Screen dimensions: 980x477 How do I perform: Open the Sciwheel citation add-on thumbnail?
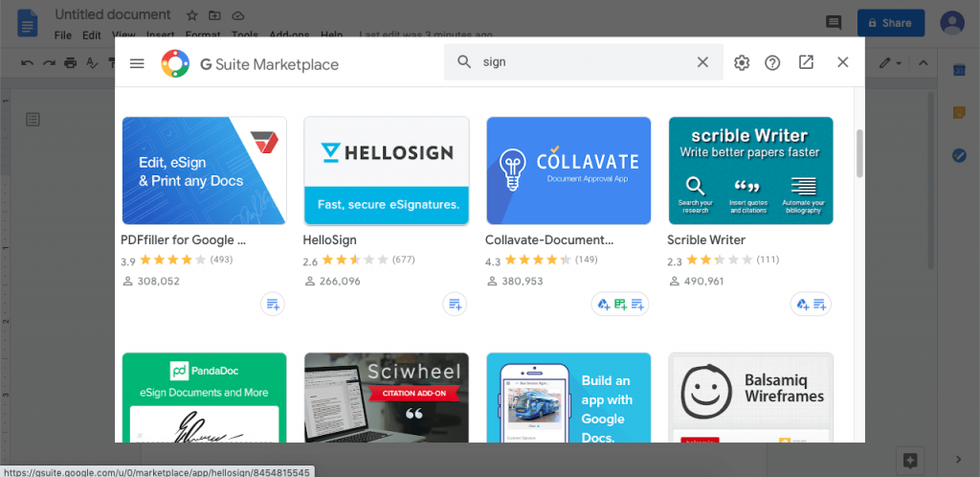(387, 397)
